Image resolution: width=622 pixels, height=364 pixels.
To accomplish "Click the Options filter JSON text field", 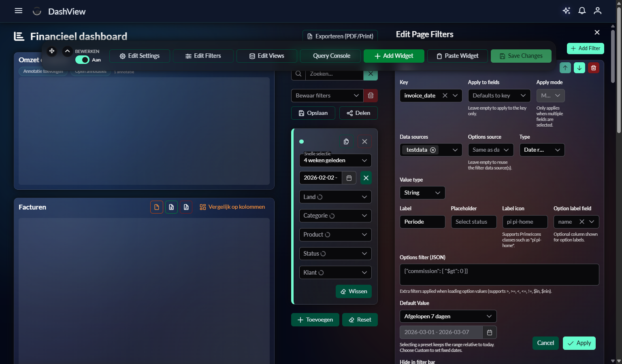I will click(499, 275).
